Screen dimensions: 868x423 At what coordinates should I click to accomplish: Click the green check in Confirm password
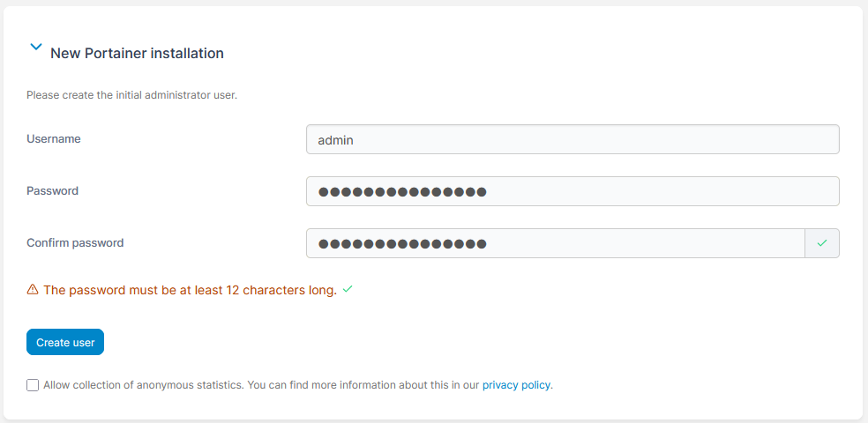(822, 243)
